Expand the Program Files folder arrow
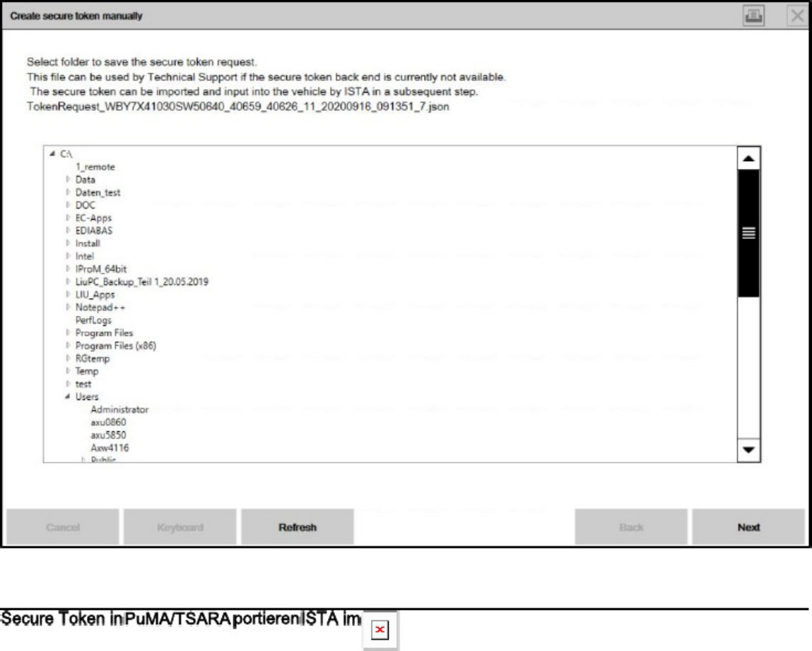Image resolution: width=812 pixels, height=651 pixels. pyautogui.click(x=68, y=332)
